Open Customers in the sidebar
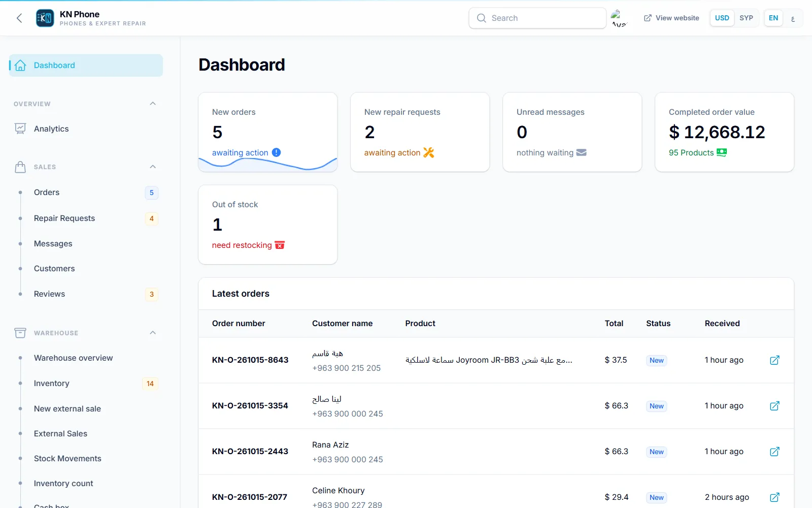Viewport: 812px width, 508px height. [x=86, y=269]
